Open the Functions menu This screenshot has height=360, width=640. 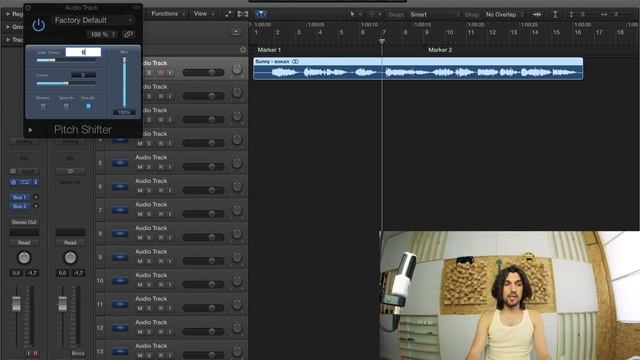[x=168, y=14]
